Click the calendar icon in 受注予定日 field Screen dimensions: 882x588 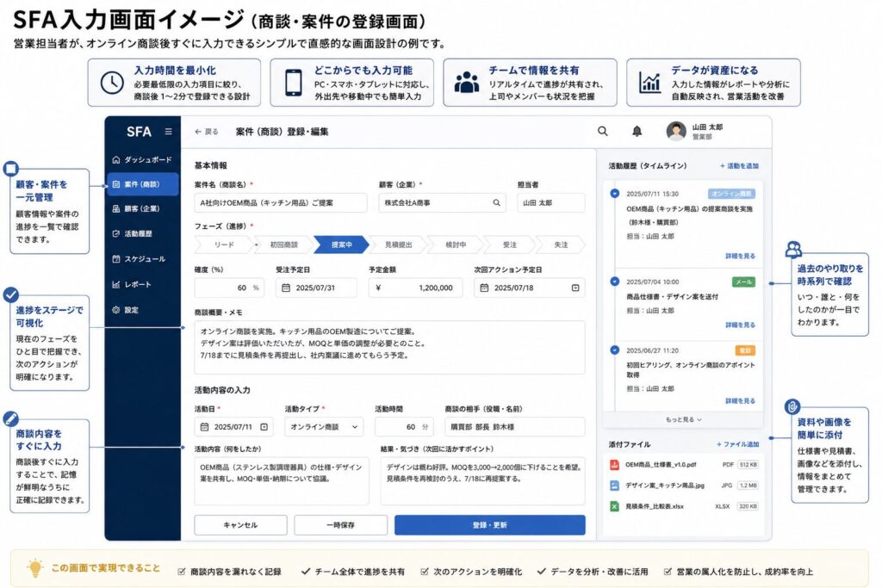[x=286, y=288]
